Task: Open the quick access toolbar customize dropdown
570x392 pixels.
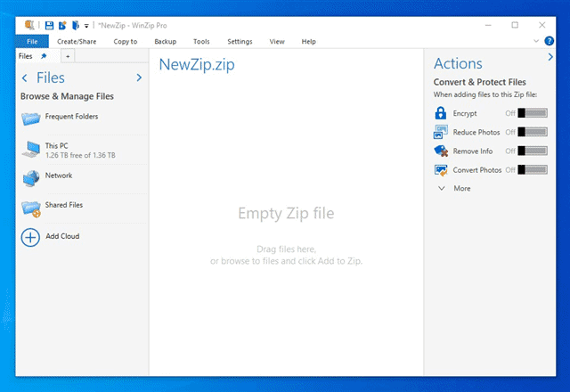Action: coord(86,26)
